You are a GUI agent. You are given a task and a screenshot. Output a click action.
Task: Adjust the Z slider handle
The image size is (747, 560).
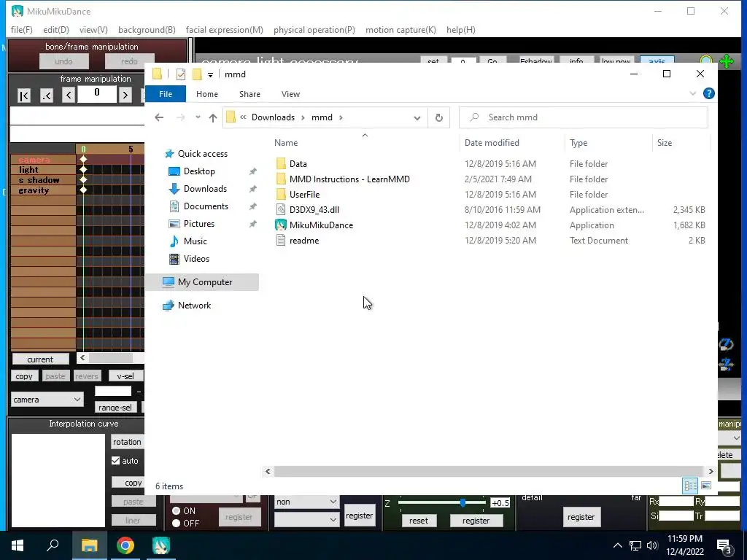click(462, 503)
